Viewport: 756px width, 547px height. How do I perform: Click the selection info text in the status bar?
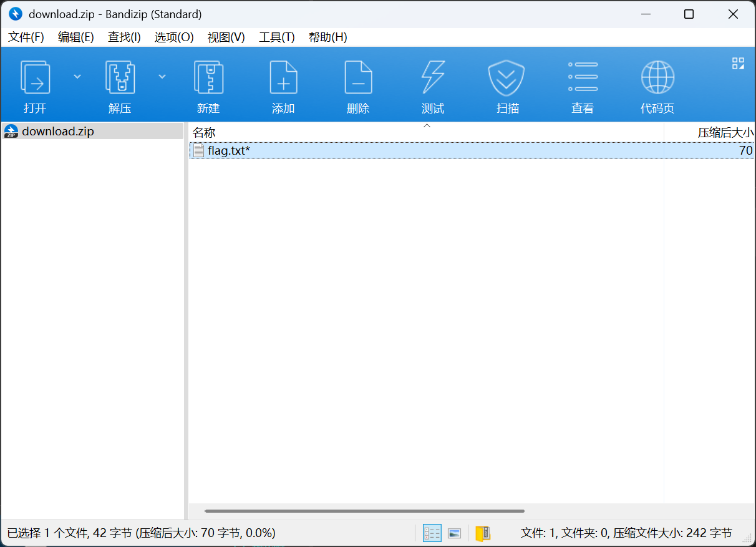point(142,533)
